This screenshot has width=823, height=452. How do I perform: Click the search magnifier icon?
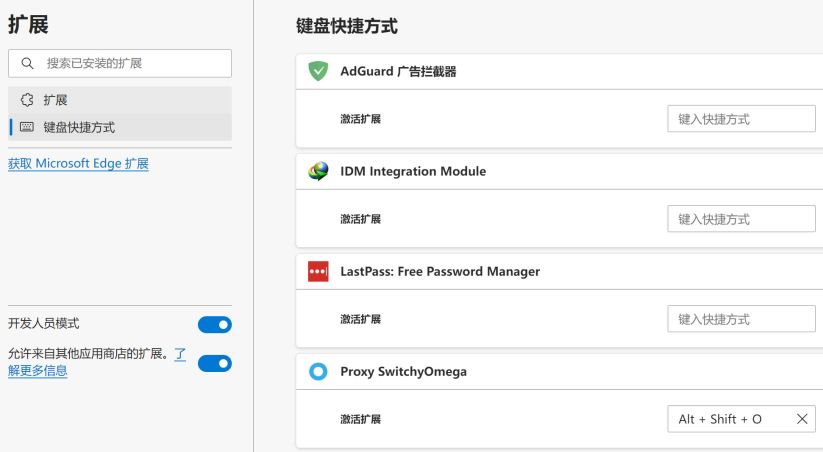pyautogui.click(x=27, y=64)
